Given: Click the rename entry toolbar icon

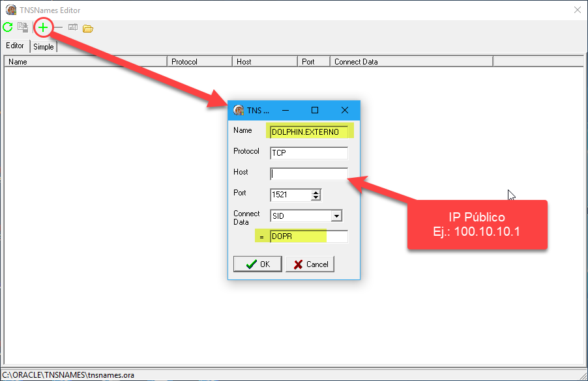Looking at the screenshot, I should (x=73, y=27).
